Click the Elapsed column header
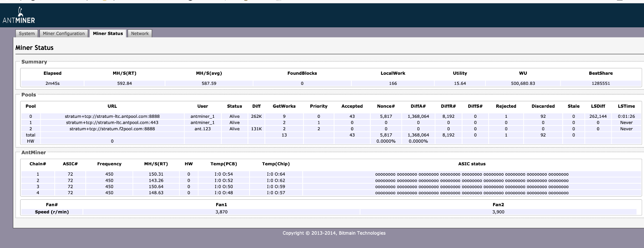This screenshot has width=644, height=248. [x=52, y=73]
